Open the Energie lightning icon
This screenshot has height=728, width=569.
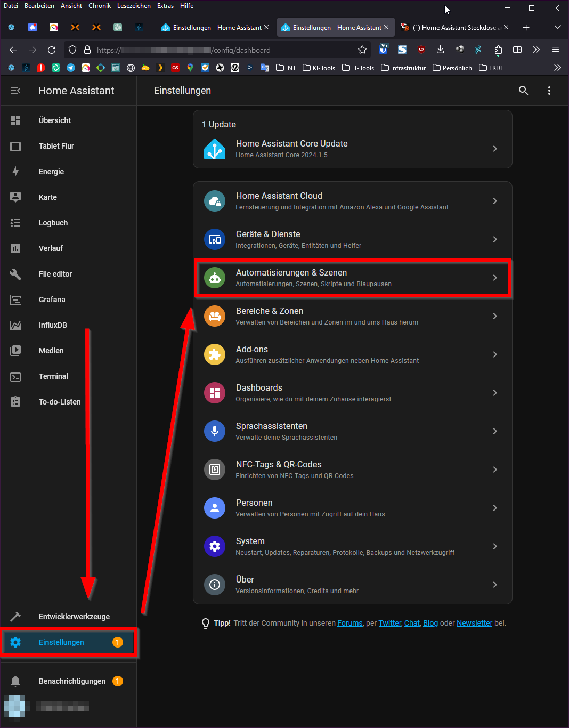coord(15,172)
